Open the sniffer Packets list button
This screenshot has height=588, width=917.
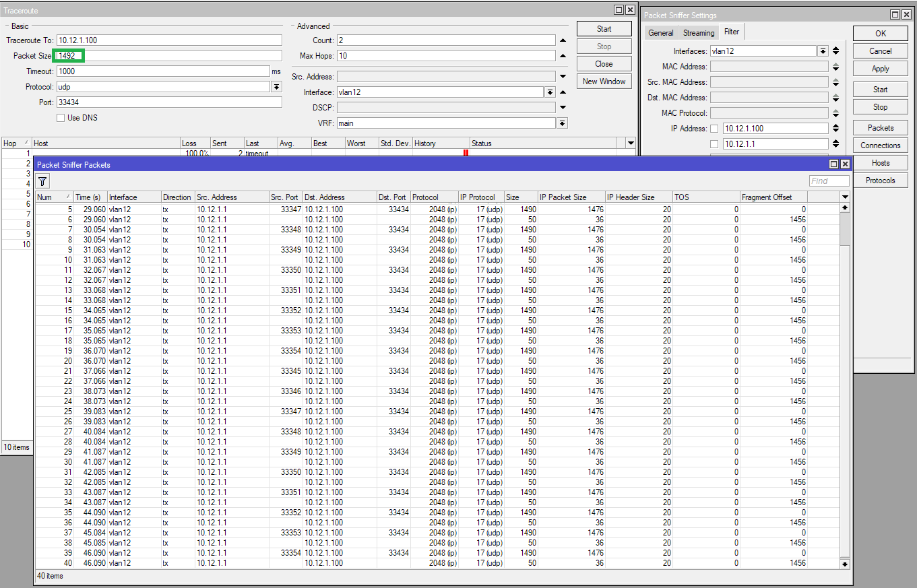pyautogui.click(x=881, y=128)
